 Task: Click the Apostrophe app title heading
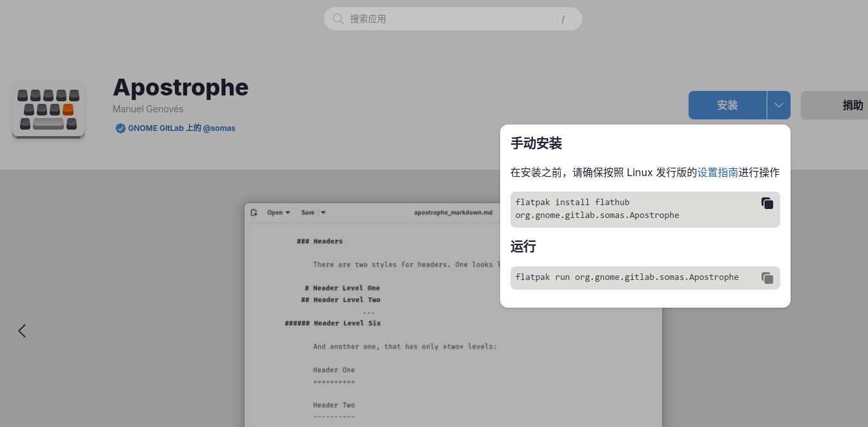click(x=181, y=87)
